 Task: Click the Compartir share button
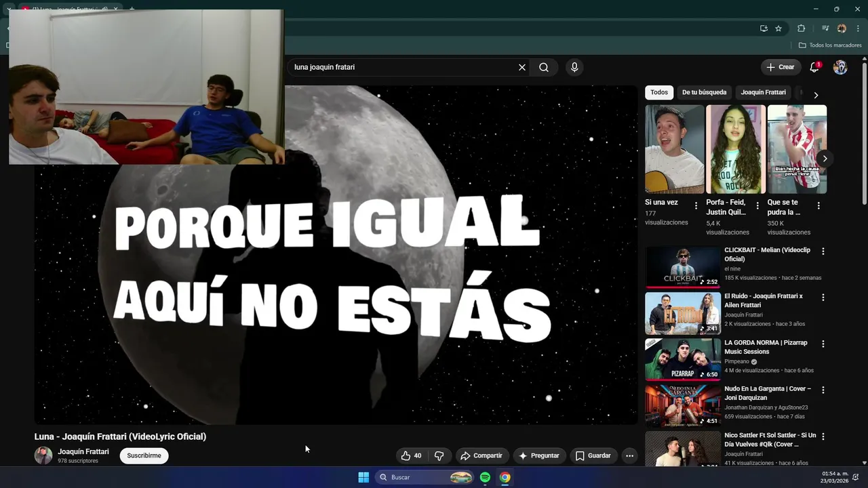point(481,455)
